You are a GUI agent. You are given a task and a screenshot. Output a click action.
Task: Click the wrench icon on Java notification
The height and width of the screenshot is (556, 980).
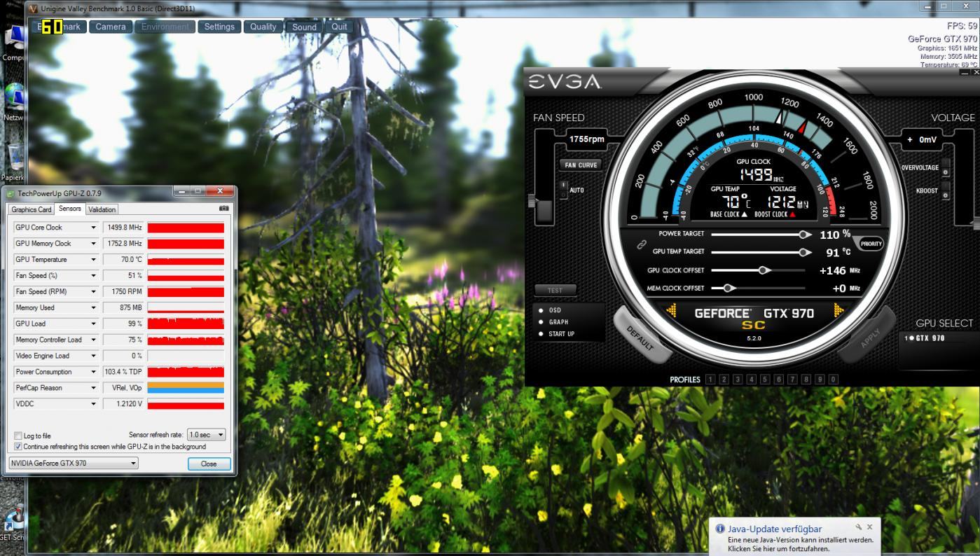pos(858,527)
